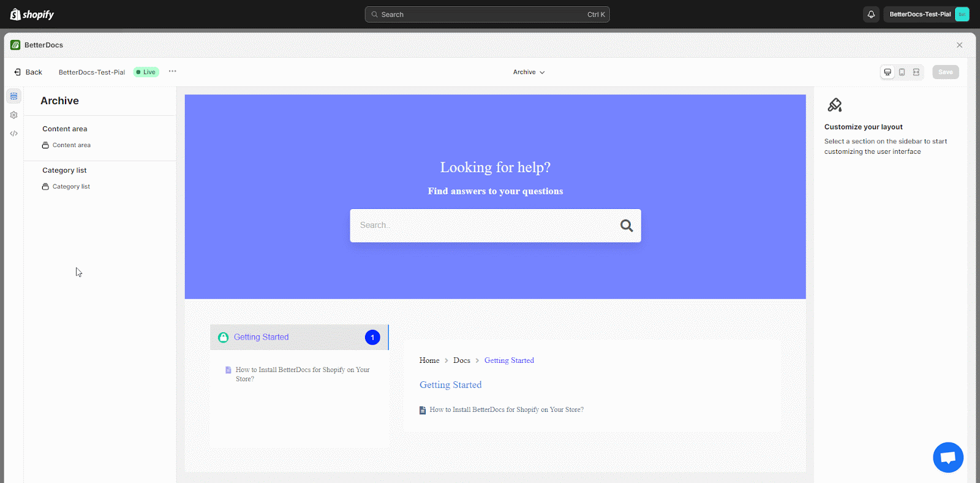Click the 'Category list' group heading
The width and height of the screenshot is (980, 483).
(x=64, y=170)
